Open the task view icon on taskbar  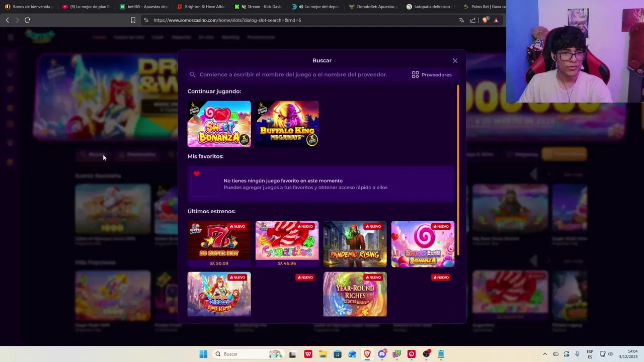click(x=293, y=354)
